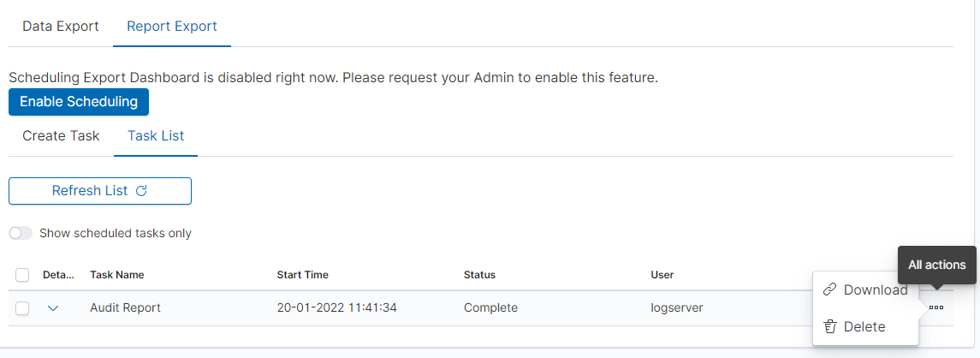This screenshot has height=358, width=980.
Task: Switch to the Data Export tab
Action: 61,27
